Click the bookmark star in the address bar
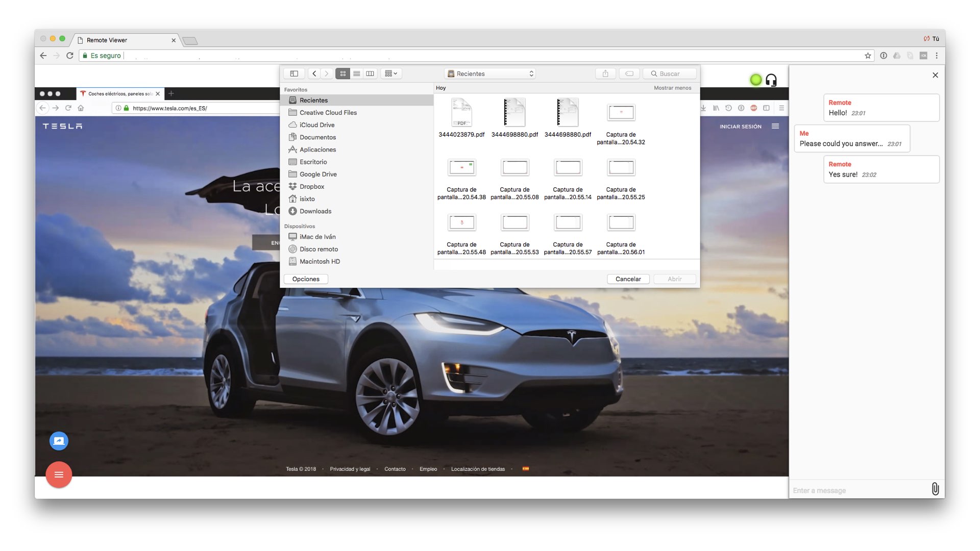Image resolution: width=980 pixels, height=551 pixels. click(868, 56)
